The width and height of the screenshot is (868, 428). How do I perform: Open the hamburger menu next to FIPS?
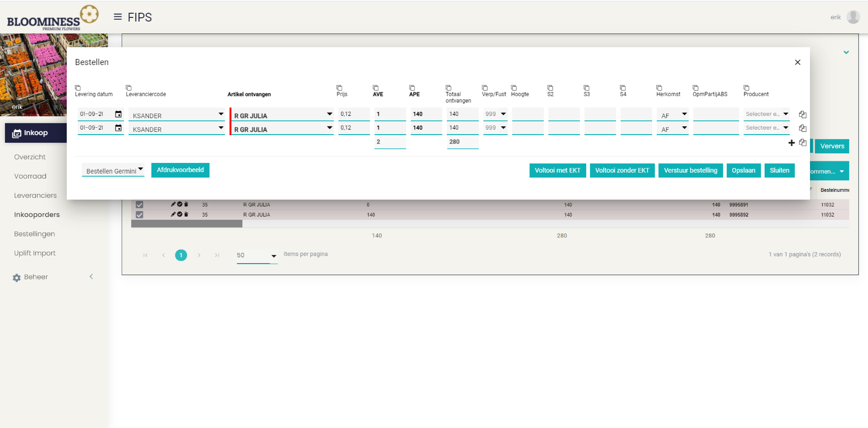point(118,17)
